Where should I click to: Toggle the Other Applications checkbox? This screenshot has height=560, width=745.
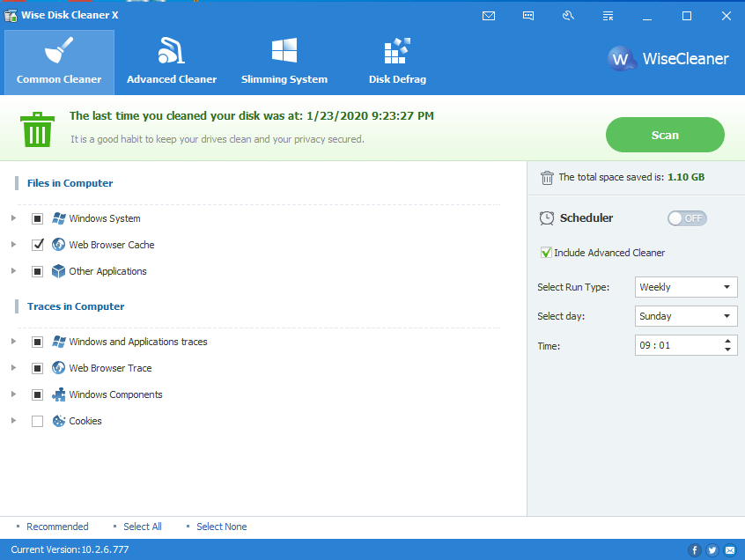38,271
